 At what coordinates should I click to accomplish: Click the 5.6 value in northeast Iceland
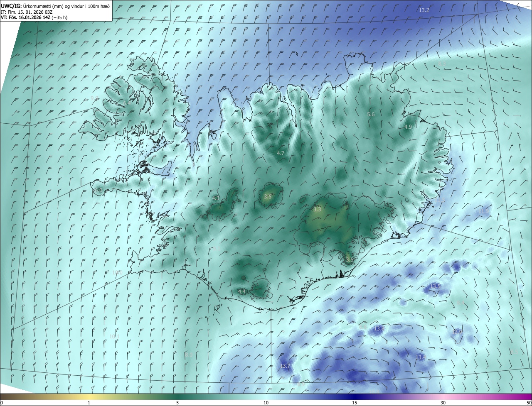coord(371,114)
